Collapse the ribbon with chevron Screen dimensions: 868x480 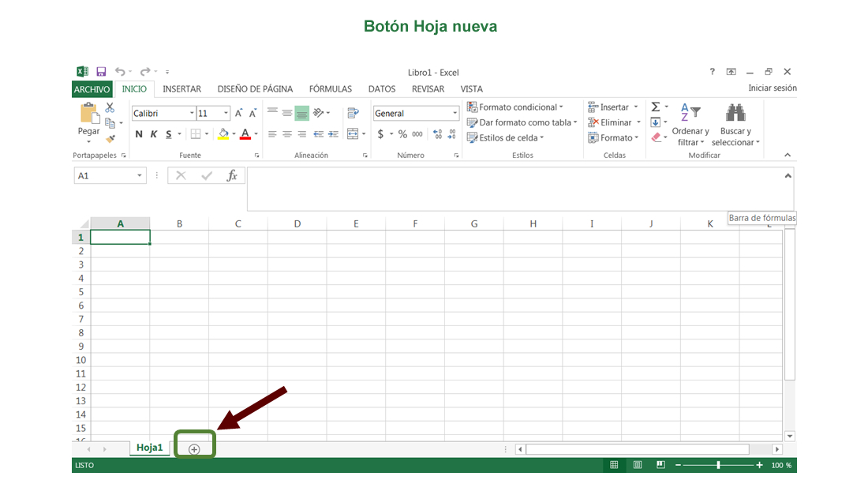point(788,155)
